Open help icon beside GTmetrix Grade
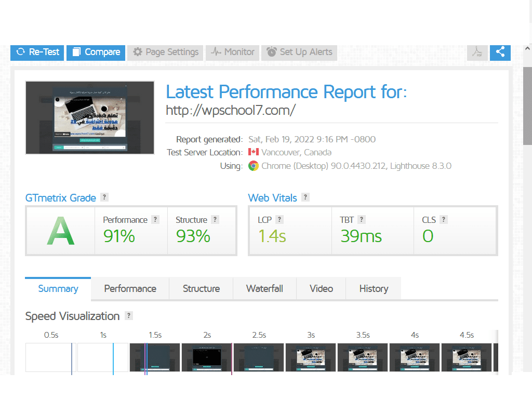The height and width of the screenshot is (399, 532). pyautogui.click(x=104, y=197)
